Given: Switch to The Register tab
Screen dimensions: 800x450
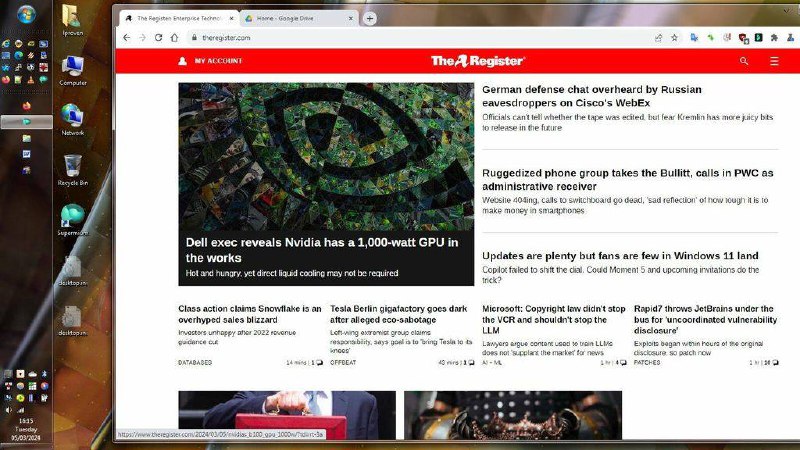Looking at the screenshot, I should (179, 18).
